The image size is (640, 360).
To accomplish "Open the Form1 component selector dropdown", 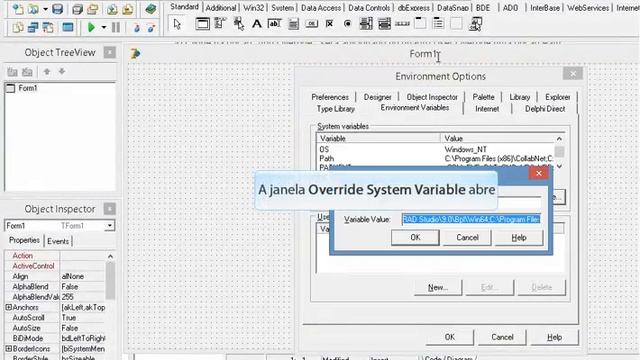I will click(x=110, y=226).
